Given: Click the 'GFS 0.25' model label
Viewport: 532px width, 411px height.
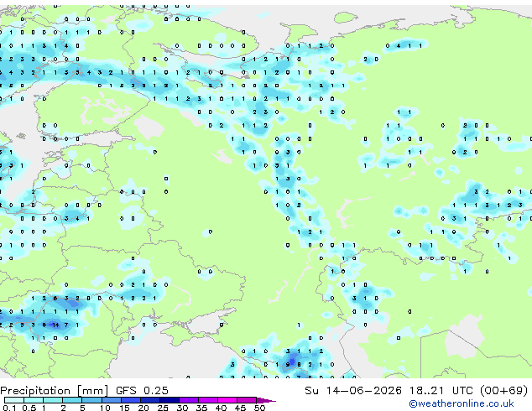Looking at the screenshot, I should pyautogui.click(x=142, y=391).
